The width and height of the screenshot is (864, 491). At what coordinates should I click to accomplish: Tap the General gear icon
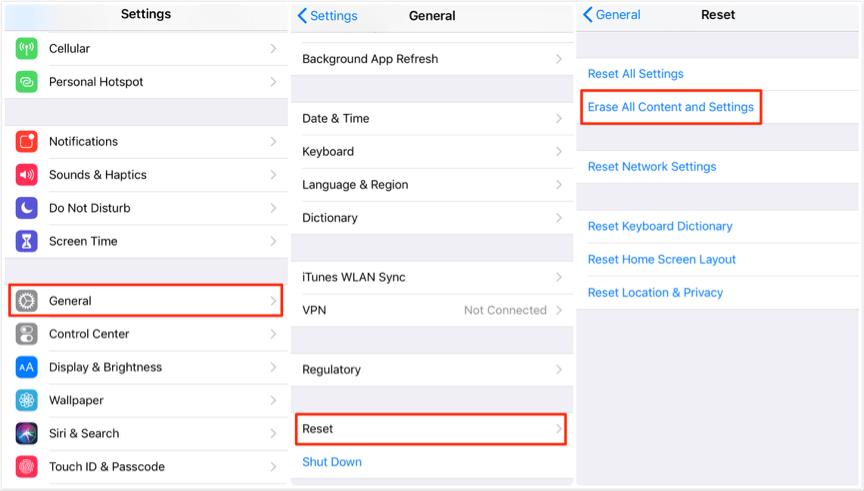coord(26,301)
